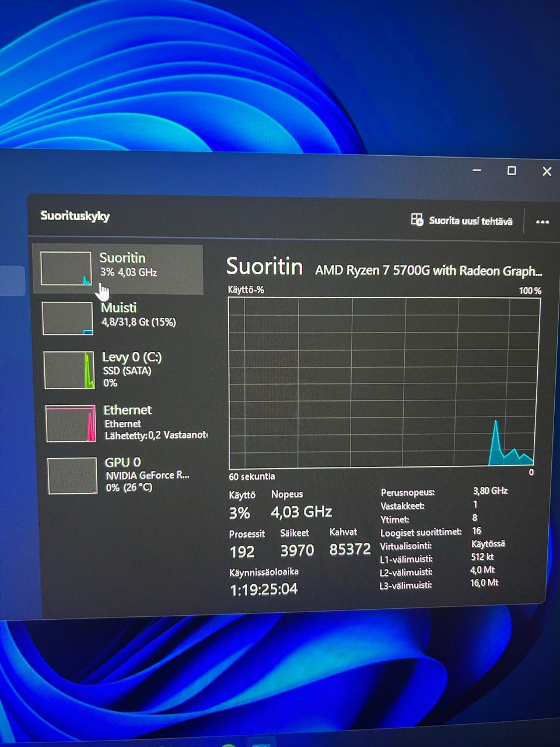Image resolution: width=560 pixels, height=747 pixels.
Task: Click the Vastakkeet label
Action: pyautogui.click(x=402, y=506)
